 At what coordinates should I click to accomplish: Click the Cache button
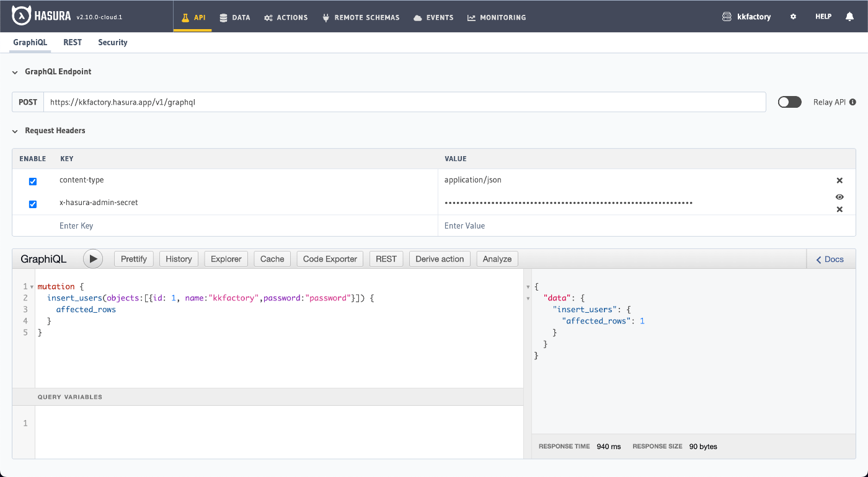pyautogui.click(x=272, y=259)
